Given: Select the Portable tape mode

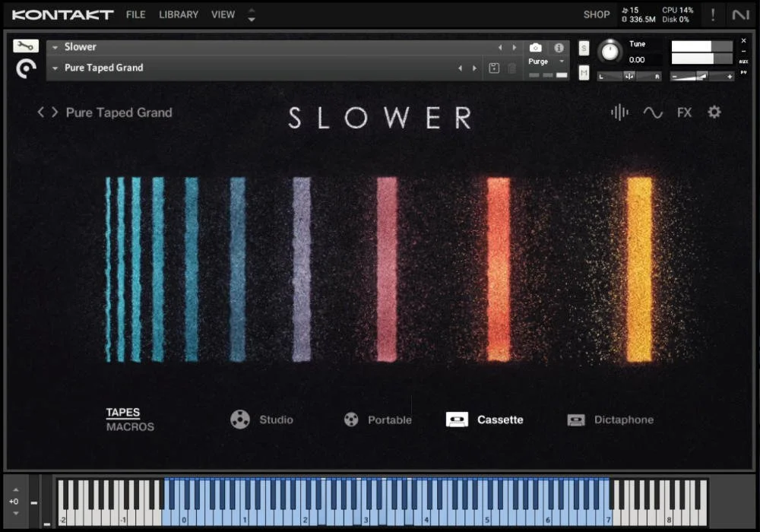Looking at the screenshot, I should point(390,420).
